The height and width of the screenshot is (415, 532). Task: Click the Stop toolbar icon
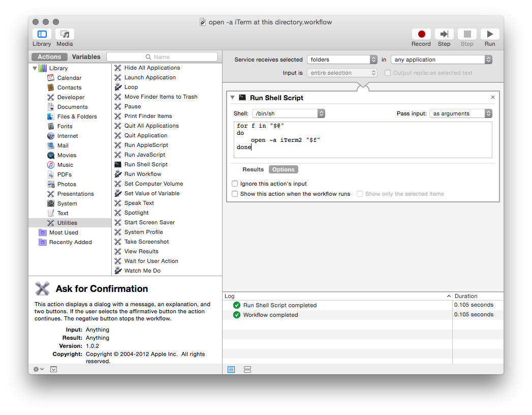click(x=467, y=34)
